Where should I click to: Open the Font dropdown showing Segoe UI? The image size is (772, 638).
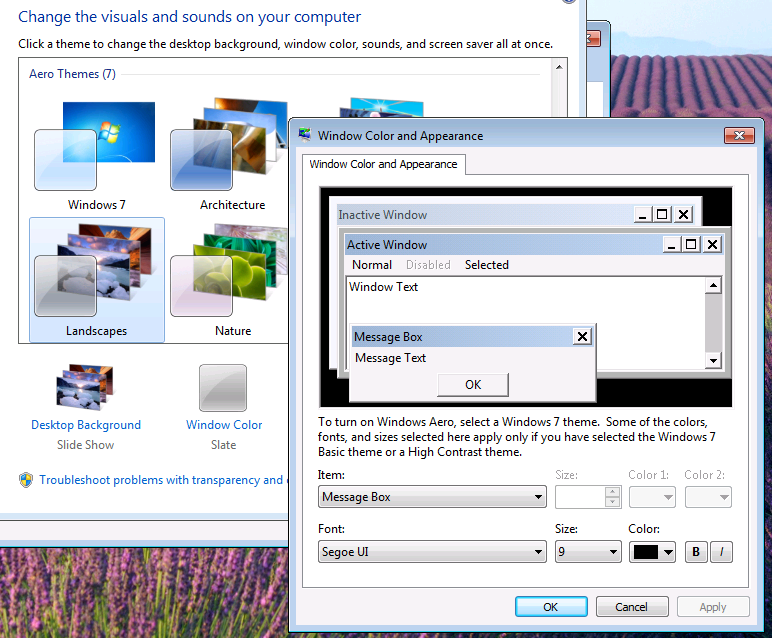(x=432, y=552)
